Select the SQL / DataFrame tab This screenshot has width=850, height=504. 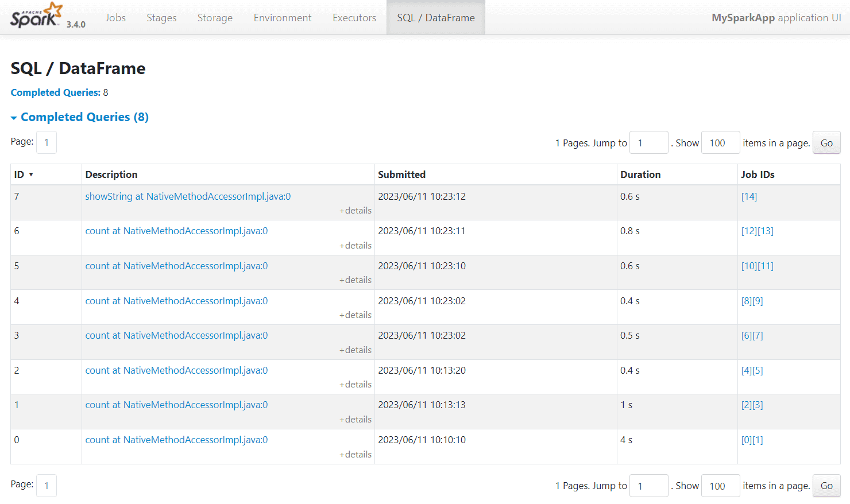(436, 18)
